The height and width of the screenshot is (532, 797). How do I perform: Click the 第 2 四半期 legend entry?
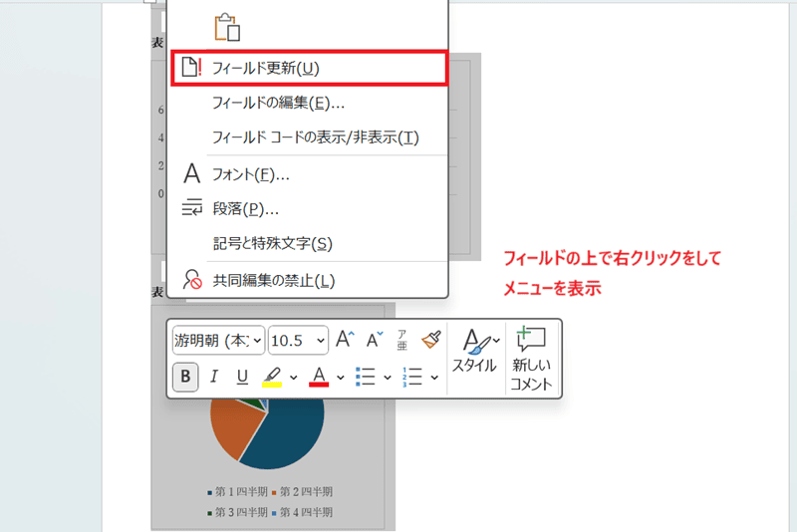click(x=302, y=492)
